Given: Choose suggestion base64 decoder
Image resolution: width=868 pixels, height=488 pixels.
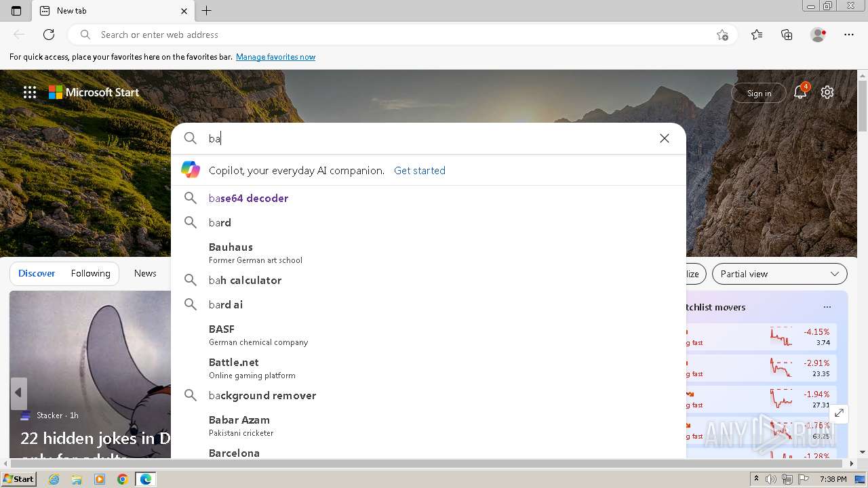Looking at the screenshot, I should [429, 198].
